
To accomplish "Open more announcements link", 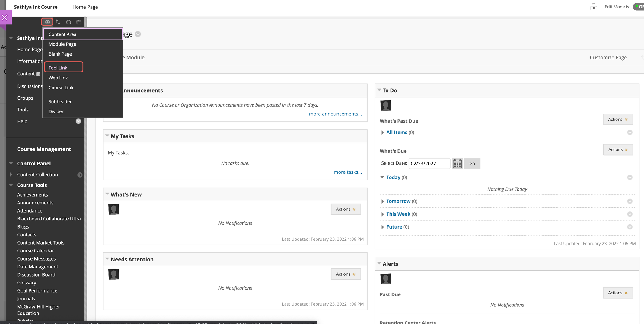I will 335,114.
